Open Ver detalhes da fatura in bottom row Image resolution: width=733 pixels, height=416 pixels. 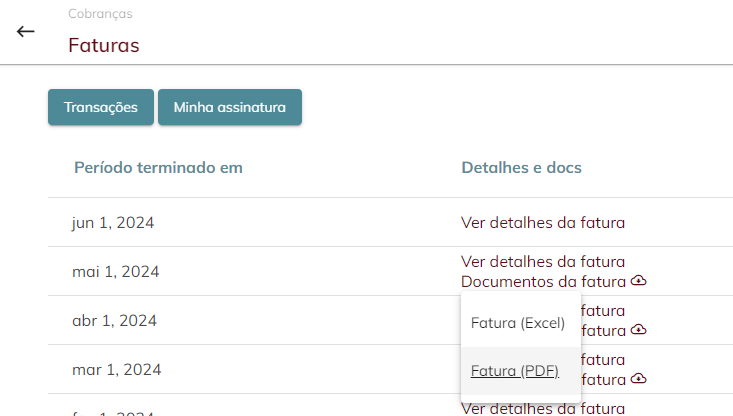543,409
